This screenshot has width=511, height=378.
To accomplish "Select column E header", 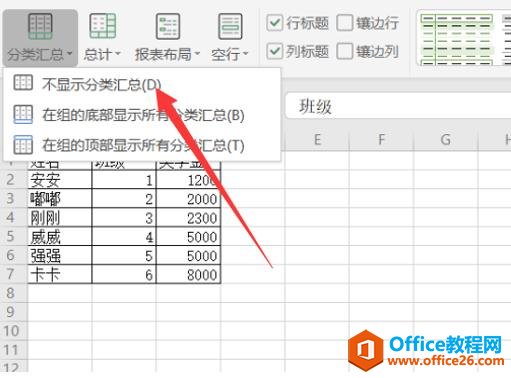I will point(317,139).
